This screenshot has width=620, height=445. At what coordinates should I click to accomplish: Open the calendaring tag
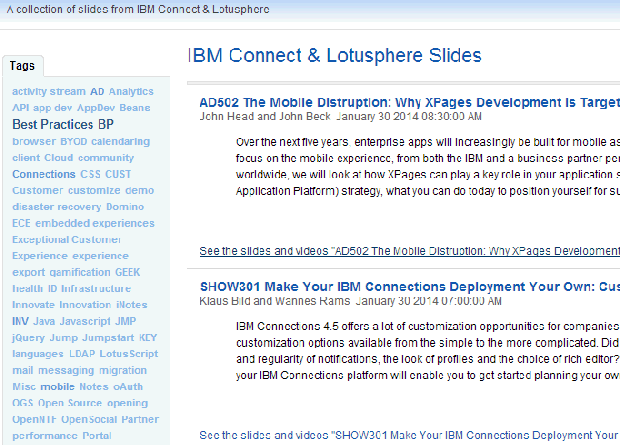[121, 141]
